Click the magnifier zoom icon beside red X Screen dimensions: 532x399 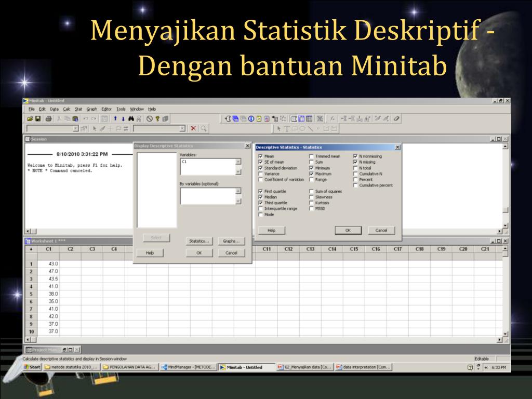(204, 129)
